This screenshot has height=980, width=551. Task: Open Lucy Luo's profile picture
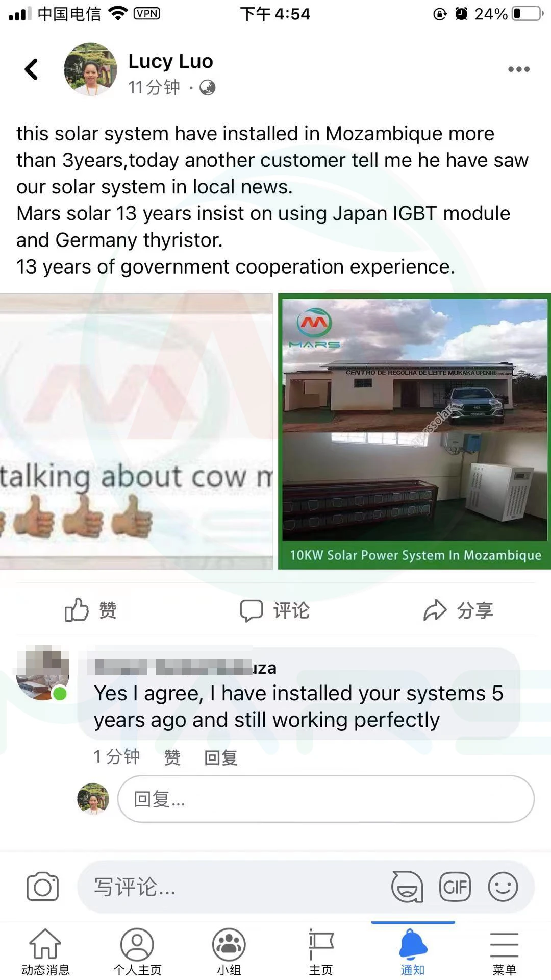90,69
